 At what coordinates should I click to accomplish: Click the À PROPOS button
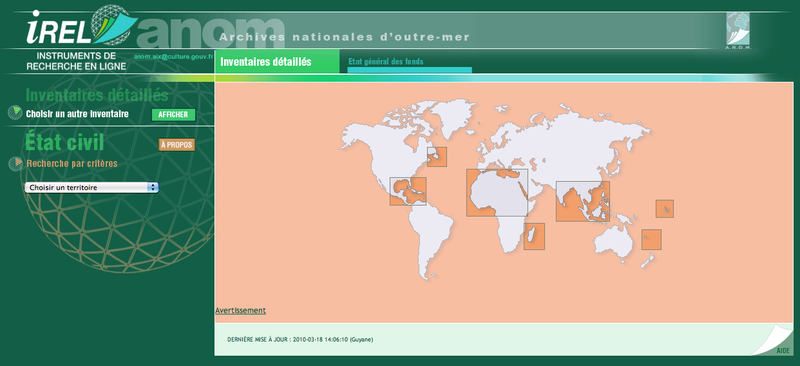click(177, 145)
